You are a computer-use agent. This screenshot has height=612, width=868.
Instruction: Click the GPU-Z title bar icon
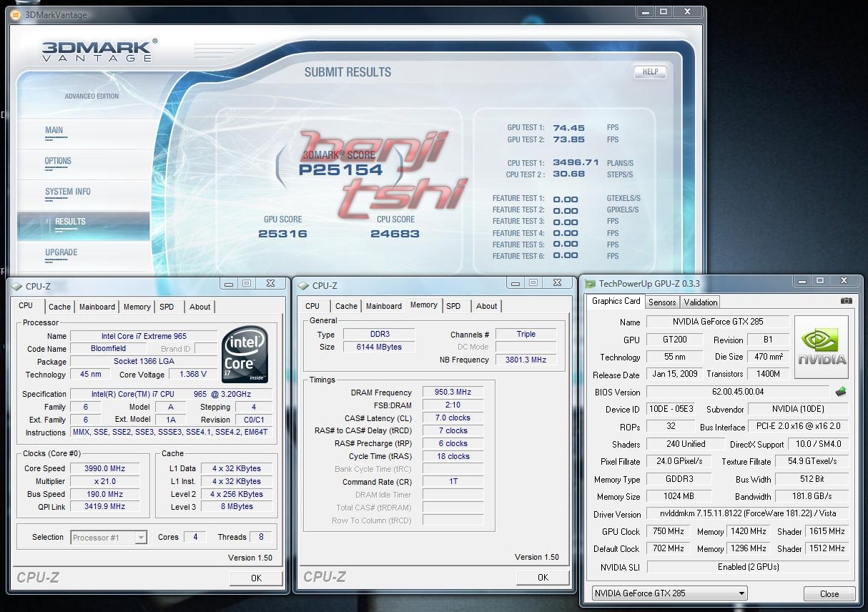590,284
